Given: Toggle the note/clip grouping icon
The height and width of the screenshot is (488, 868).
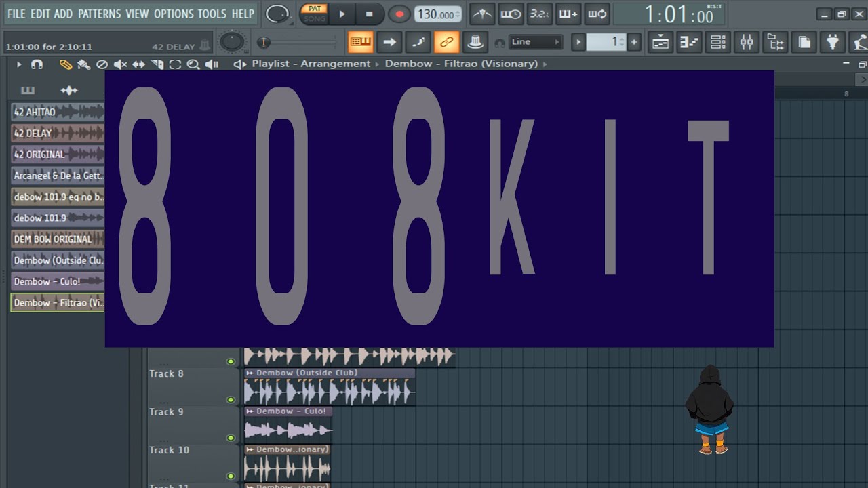Looking at the screenshot, I should 418,42.
